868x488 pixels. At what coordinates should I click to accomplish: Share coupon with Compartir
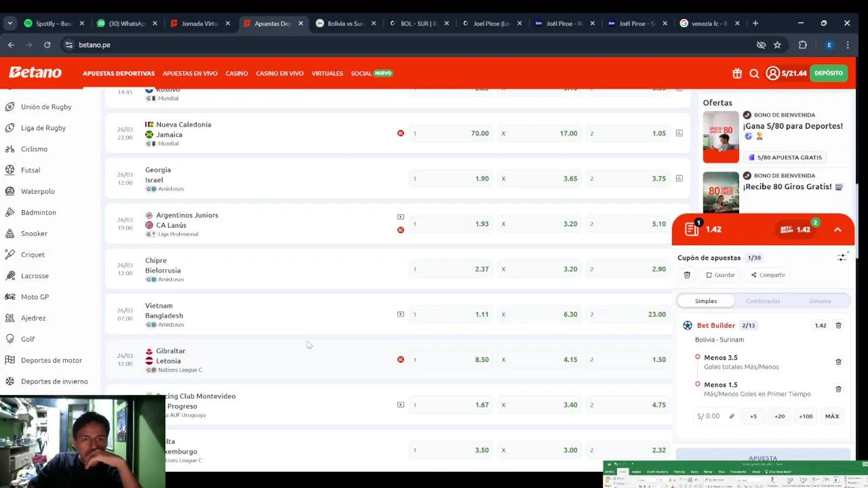(768, 274)
